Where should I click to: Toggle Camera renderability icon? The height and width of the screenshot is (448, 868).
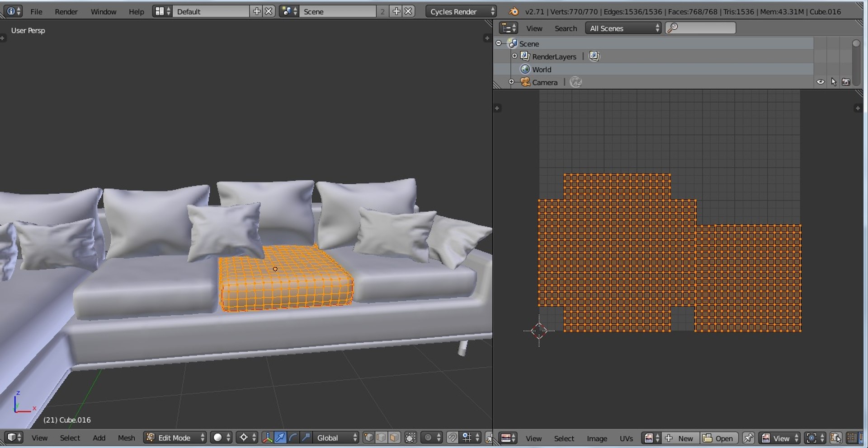click(846, 82)
